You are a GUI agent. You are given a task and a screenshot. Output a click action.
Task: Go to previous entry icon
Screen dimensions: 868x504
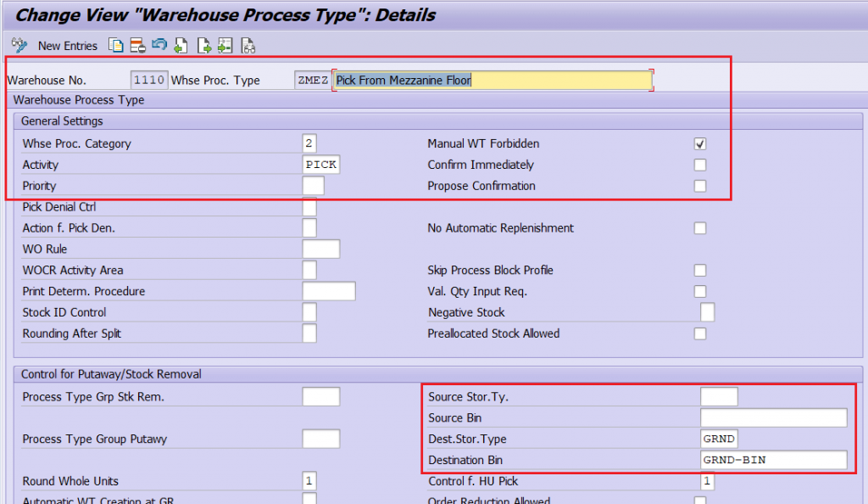tap(181, 46)
